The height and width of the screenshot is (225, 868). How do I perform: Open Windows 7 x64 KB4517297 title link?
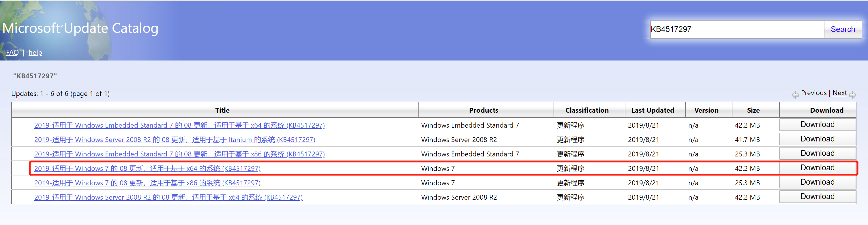(x=147, y=168)
